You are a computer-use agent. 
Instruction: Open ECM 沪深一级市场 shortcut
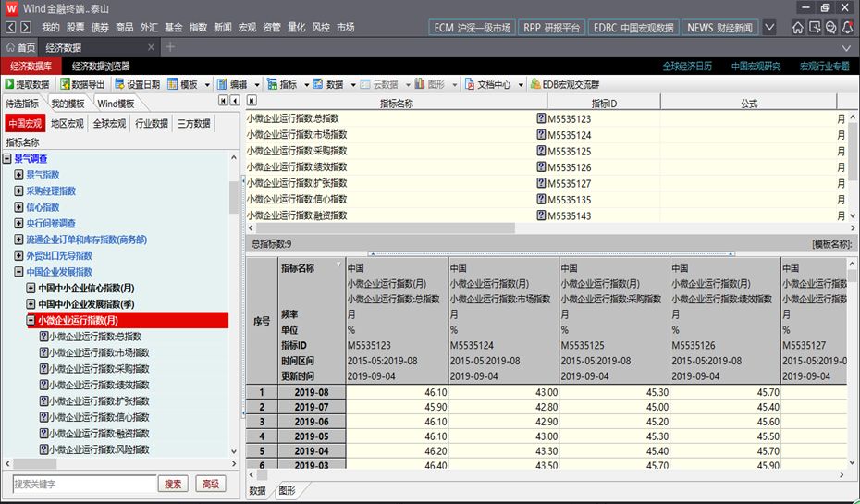pyautogui.click(x=473, y=28)
